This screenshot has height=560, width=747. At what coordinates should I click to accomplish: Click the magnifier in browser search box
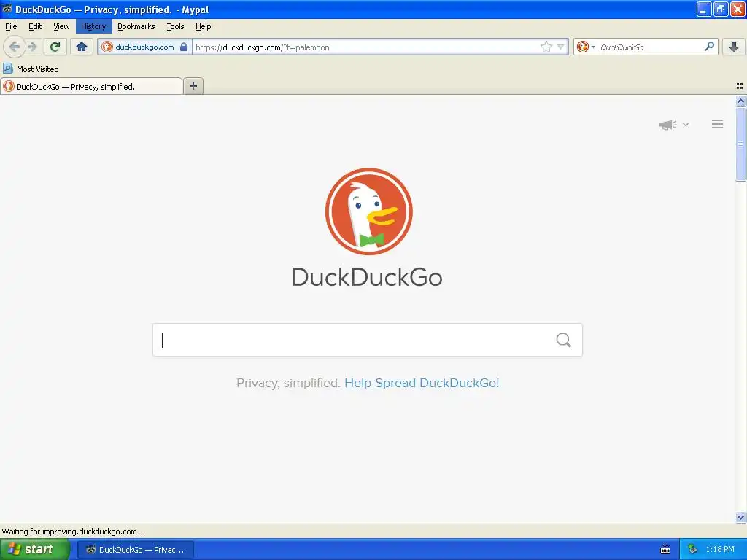tap(709, 47)
